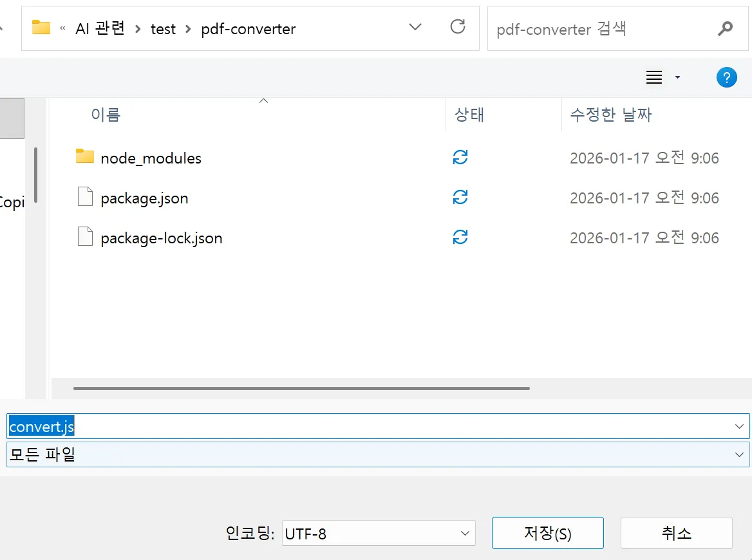Open the UTF-8 encoding dropdown
Screen dimensions: 752x560
click(x=465, y=533)
